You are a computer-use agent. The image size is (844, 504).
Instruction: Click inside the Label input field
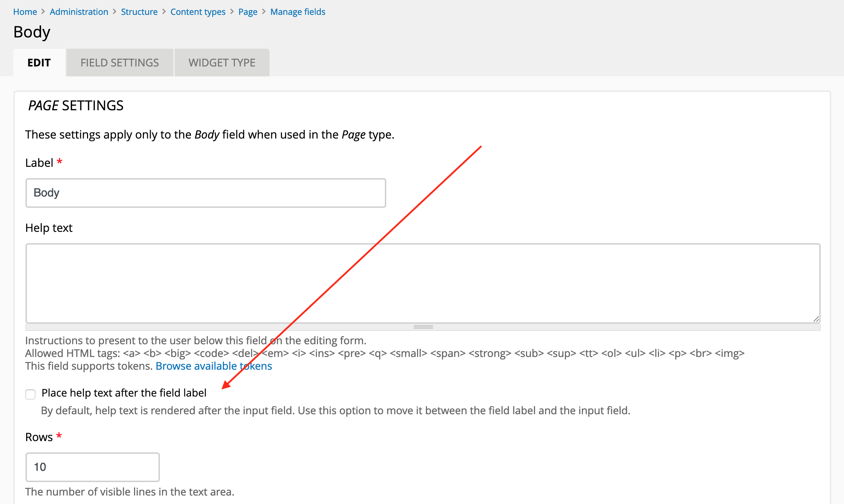[x=206, y=193]
